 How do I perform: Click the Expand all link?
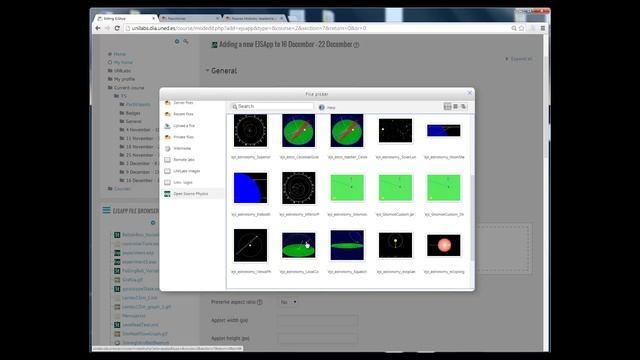click(x=521, y=59)
